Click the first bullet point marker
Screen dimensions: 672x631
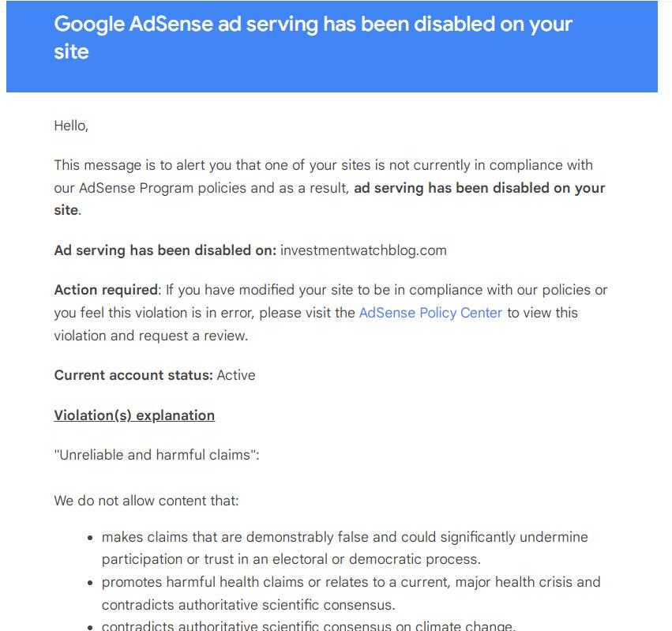pos(90,538)
